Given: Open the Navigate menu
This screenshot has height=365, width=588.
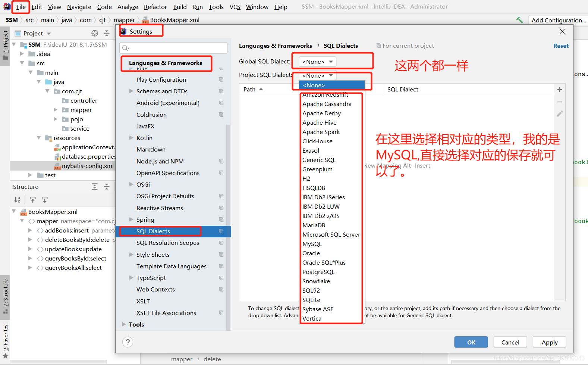Looking at the screenshot, I should (79, 7).
